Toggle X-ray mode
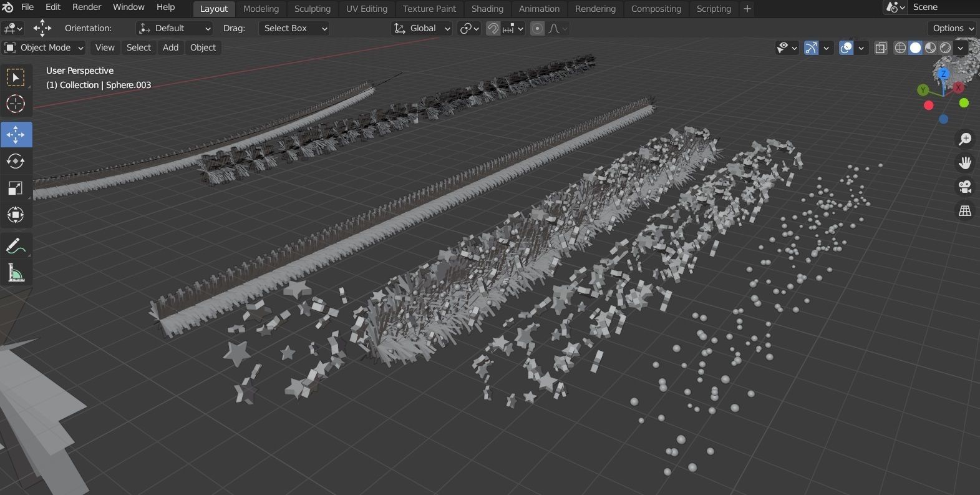980x495 pixels. (x=881, y=47)
